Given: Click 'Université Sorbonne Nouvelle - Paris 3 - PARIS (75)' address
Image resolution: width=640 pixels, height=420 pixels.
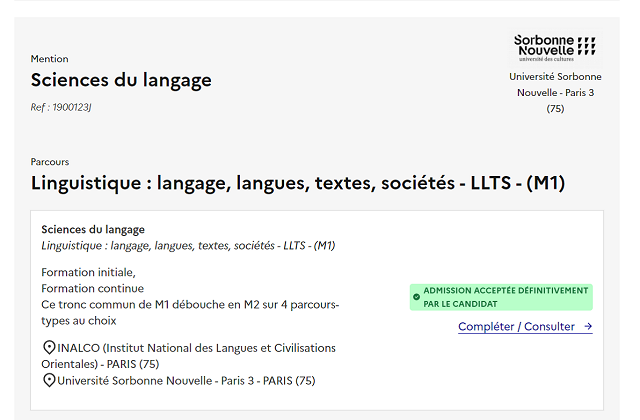Looking at the screenshot, I should coord(186,381).
